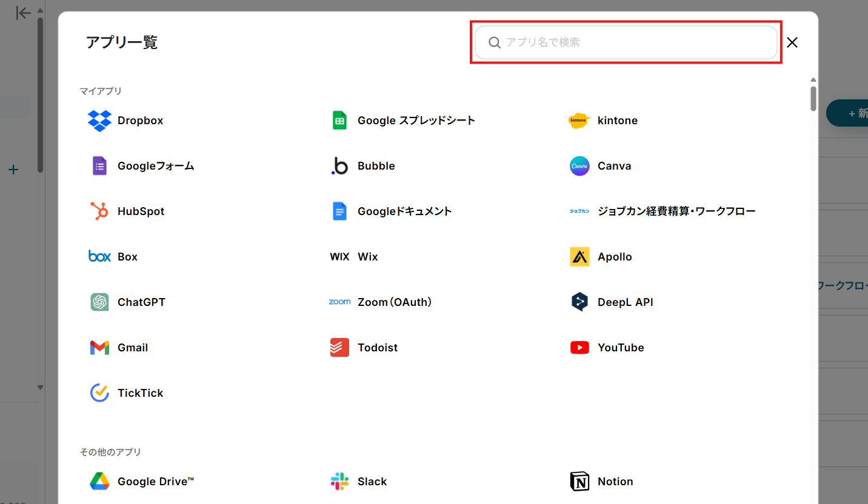Open the YouTube app icon
868x504 pixels.
point(579,348)
